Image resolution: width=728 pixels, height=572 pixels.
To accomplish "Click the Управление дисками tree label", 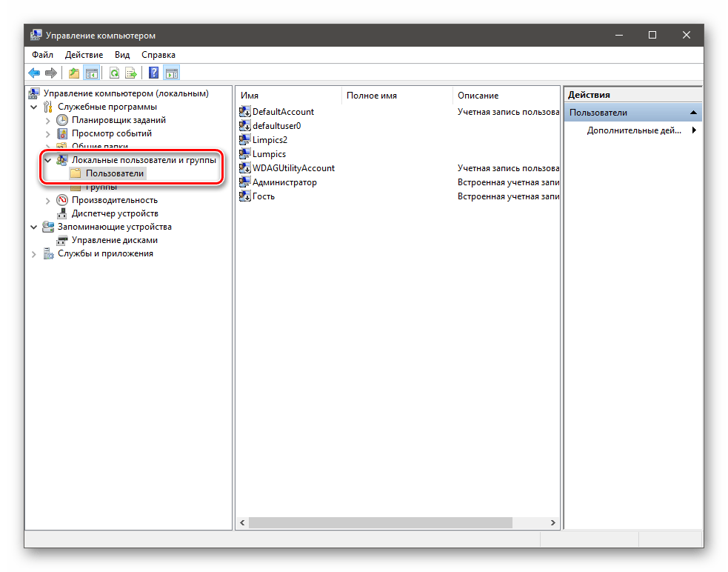I will coord(115,240).
